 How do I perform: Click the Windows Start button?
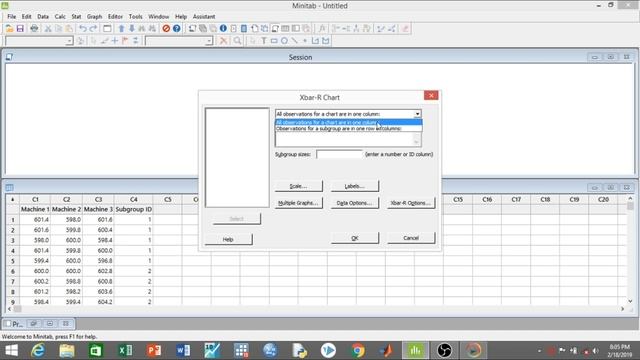point(11,350)
